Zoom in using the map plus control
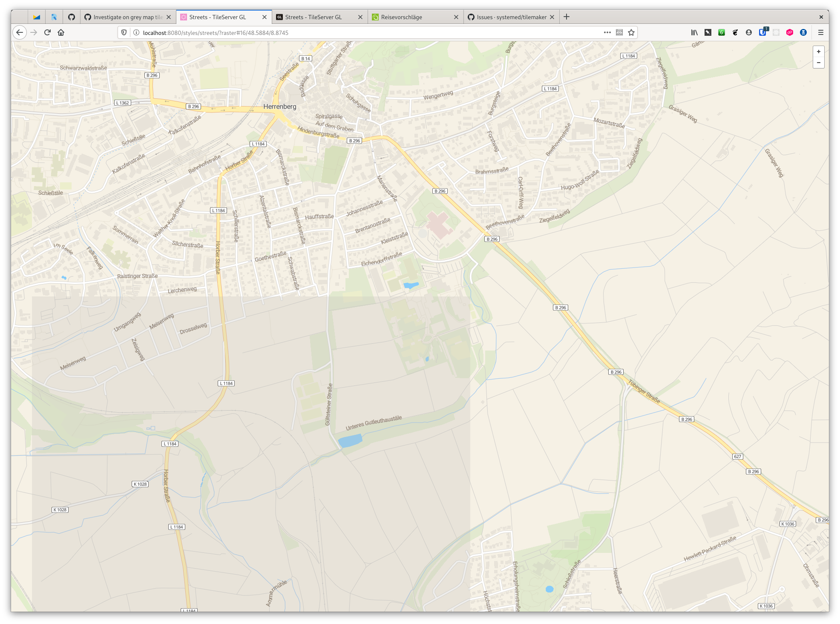This screenshot has height=624, width=840. (818, 52)
